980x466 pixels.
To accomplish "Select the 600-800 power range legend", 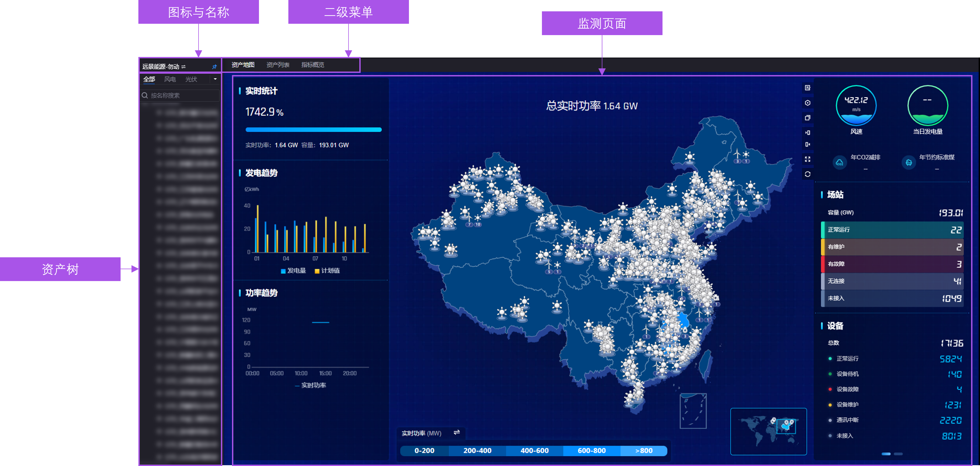I will coord(591,450).
